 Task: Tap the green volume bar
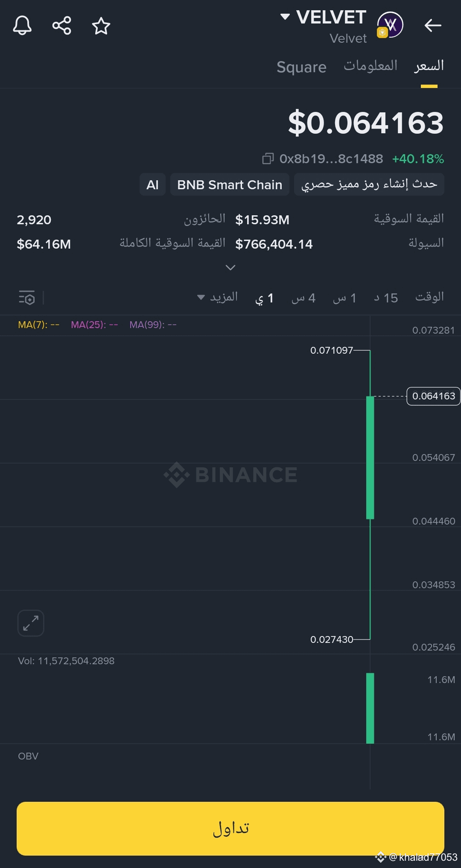(x=370, y=708)
